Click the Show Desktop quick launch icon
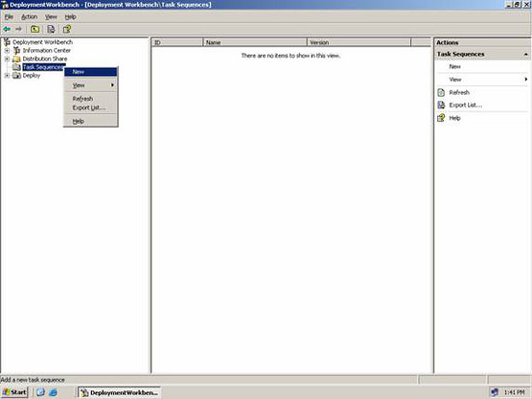The width and height of the screenshot is (532, 399). (41, 392)
